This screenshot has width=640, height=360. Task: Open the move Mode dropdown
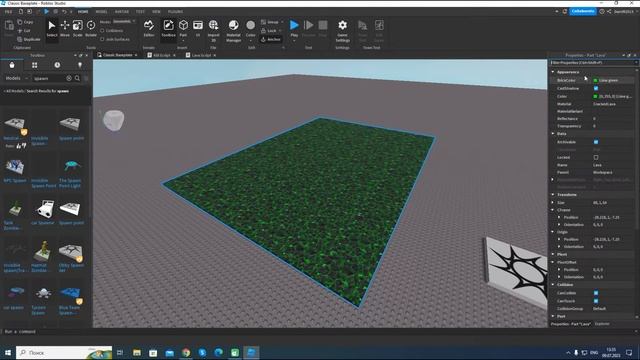124,21
